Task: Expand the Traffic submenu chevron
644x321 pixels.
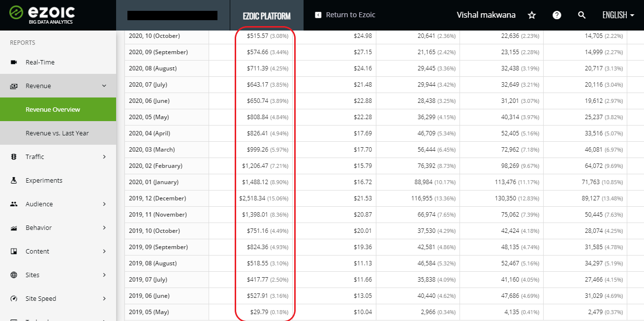Action: tap(104, 157)
